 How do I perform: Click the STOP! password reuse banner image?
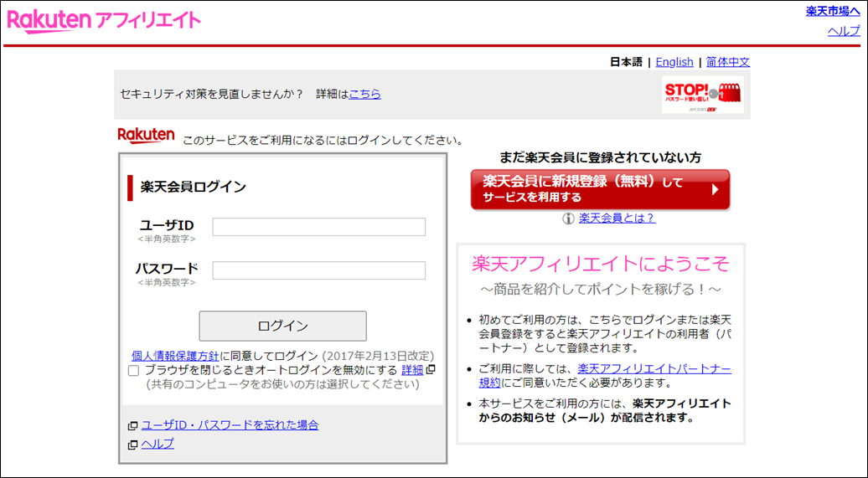[702, 95]
